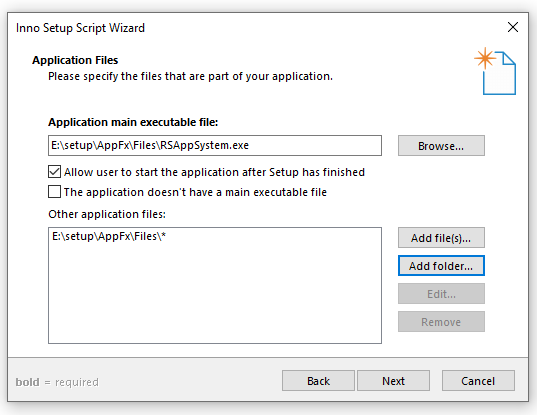The width and height of the screenshot is (537, 415).
Task: Click the Add file(s)... button
Action: pyautogui.click(x=441, y=238)
